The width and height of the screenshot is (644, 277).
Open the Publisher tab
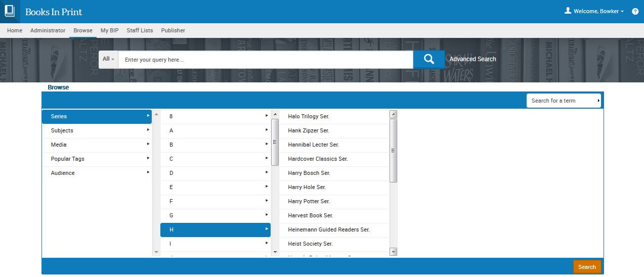pos(173,30)
